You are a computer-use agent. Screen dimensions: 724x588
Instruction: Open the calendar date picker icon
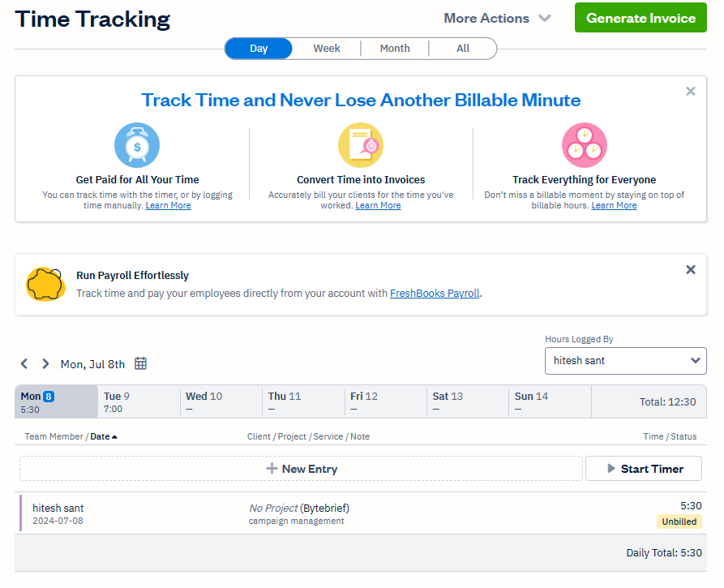tap(140, 364)
